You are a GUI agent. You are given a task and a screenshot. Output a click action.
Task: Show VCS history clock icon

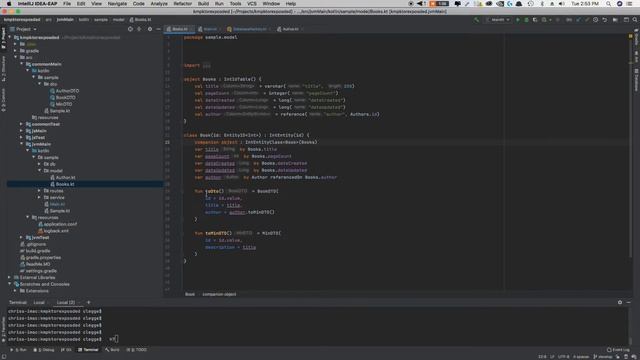(596, 20)
